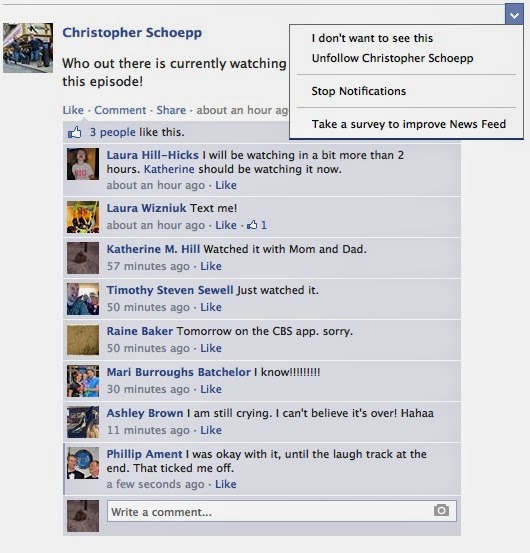This screenshot has height=553, width=530.
Task: Select 'I don't want to see this'
Action: 372,38
